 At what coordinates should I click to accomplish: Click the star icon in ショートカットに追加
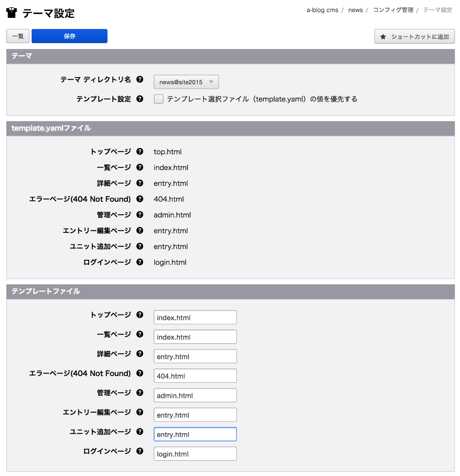tap(383, 36)
